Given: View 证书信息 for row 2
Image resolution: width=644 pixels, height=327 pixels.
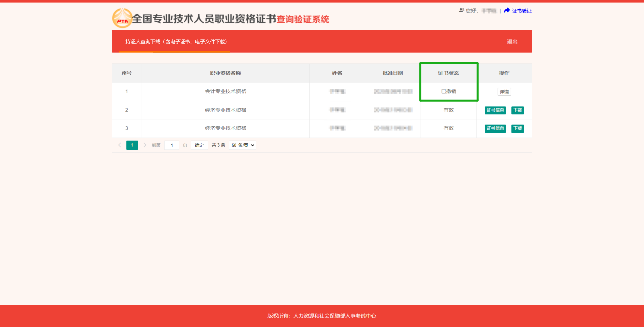Looking at the screenshot, I should (495, 110).
